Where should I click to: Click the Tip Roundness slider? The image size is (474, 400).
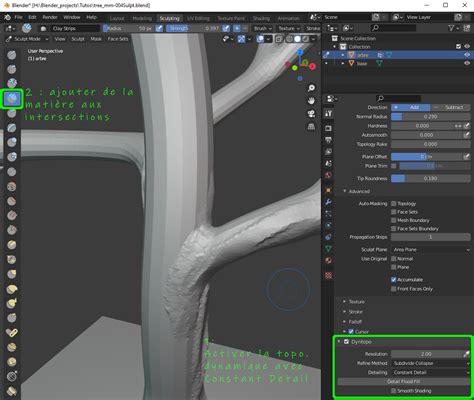click(431, 178)
